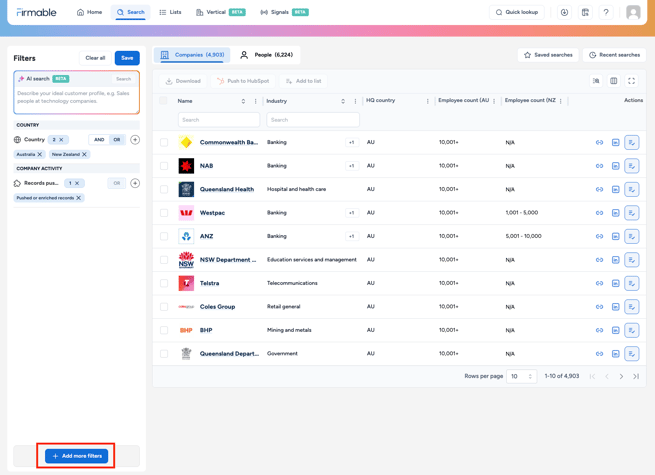
Task: Open the Name column options menu
Action: click(255, 101)
